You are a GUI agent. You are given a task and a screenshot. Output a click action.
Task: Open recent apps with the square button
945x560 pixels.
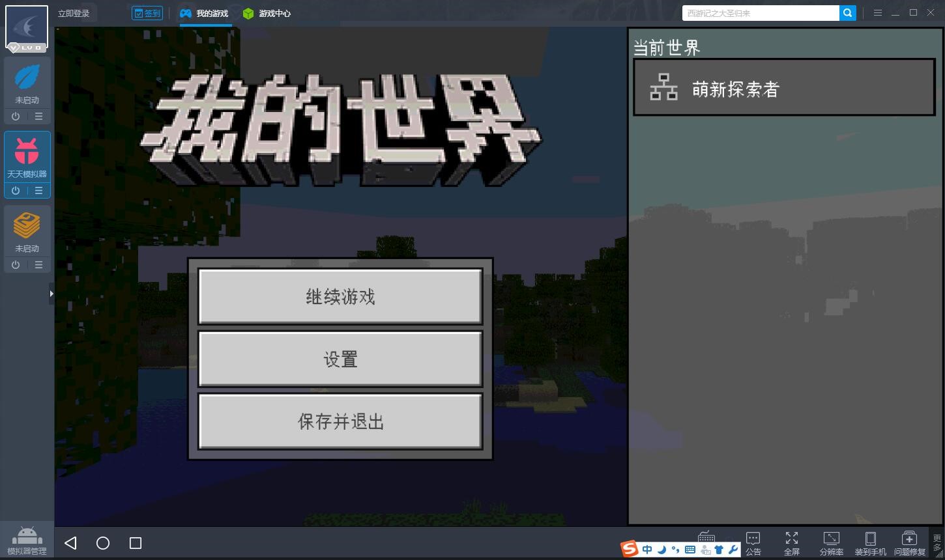coord(136,543)
